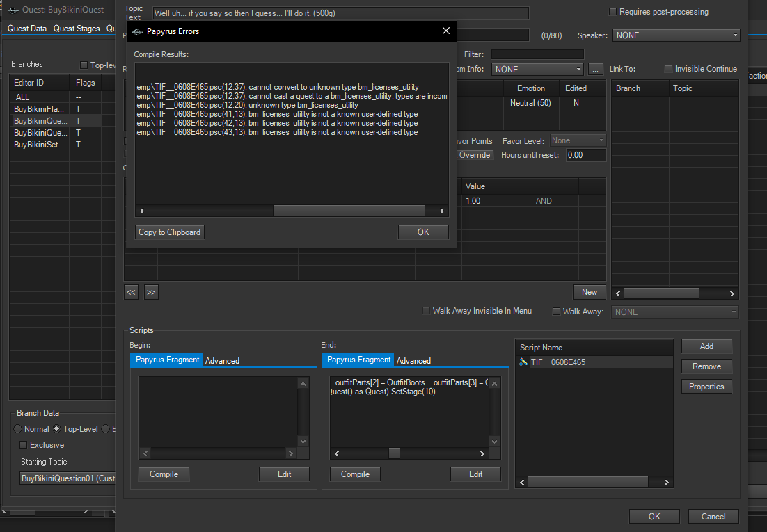767x532 pixels.
Task: Open script Properties
Action: click(x=707, y=386)
